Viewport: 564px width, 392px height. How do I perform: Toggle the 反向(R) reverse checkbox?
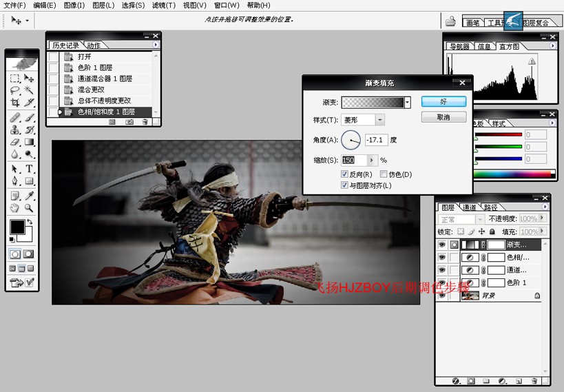coord(344,174)
